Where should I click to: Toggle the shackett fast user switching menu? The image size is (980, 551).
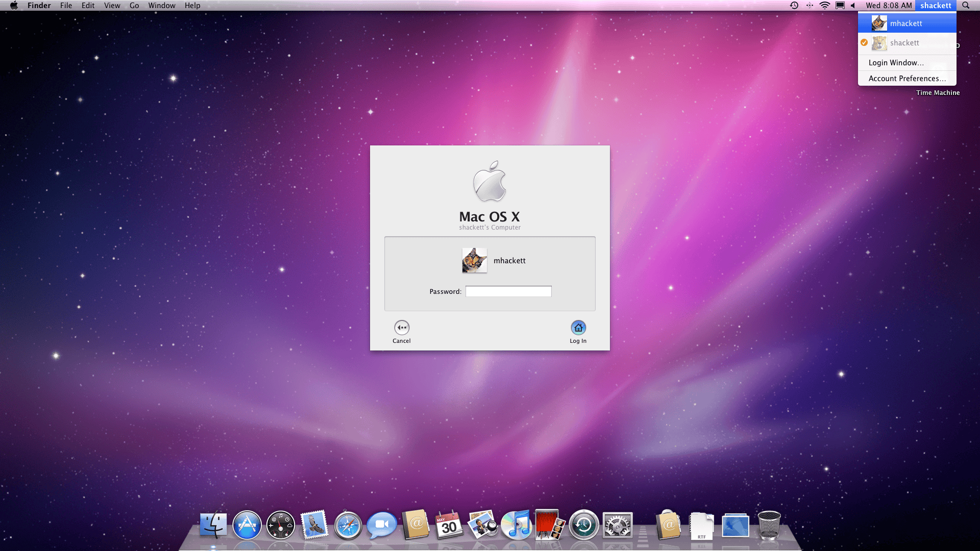tap(936, 6)
